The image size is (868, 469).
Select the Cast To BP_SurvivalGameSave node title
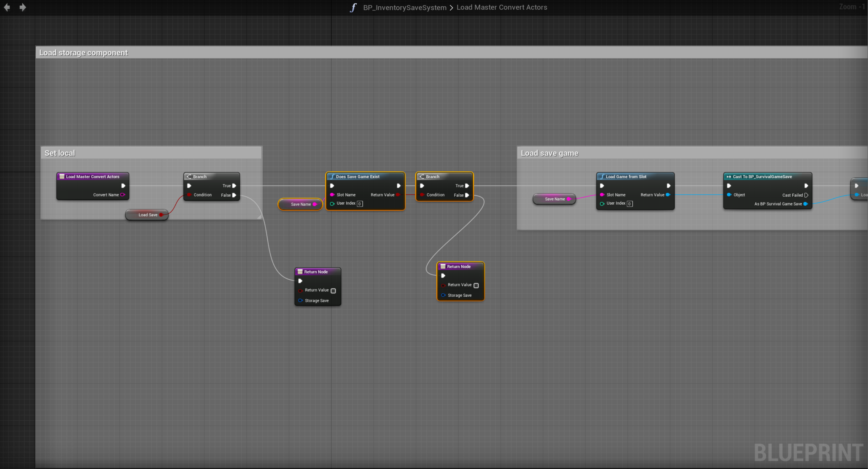point(762,176)
